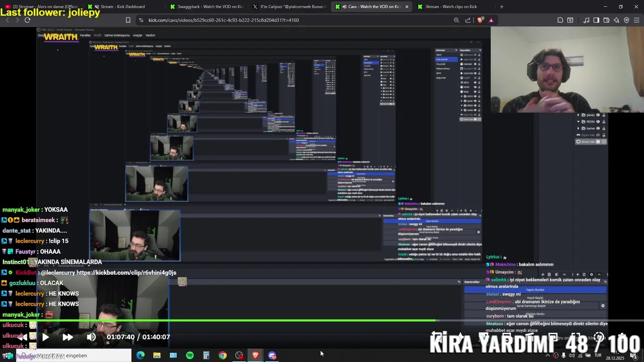
Task: Open a new browser tab
Action: point(502,7)
